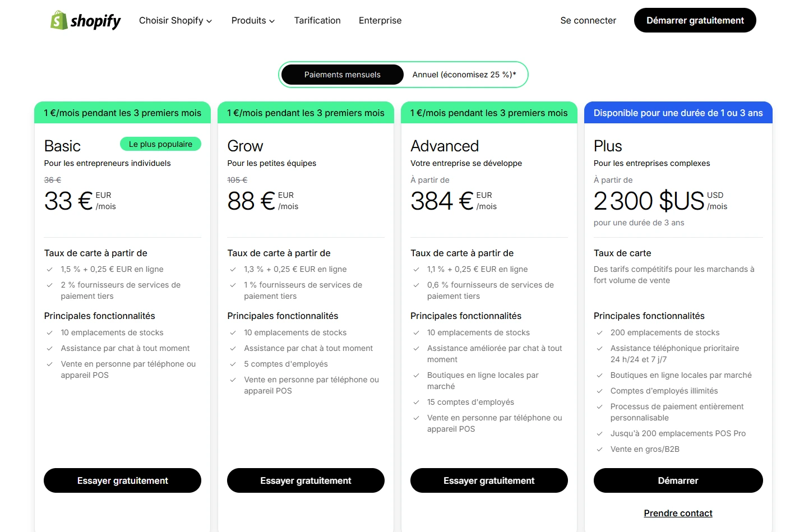Click the checkmark beside 'Vente en gros/B2B' on Plus
804x532 pixels.
pos(599,449)
